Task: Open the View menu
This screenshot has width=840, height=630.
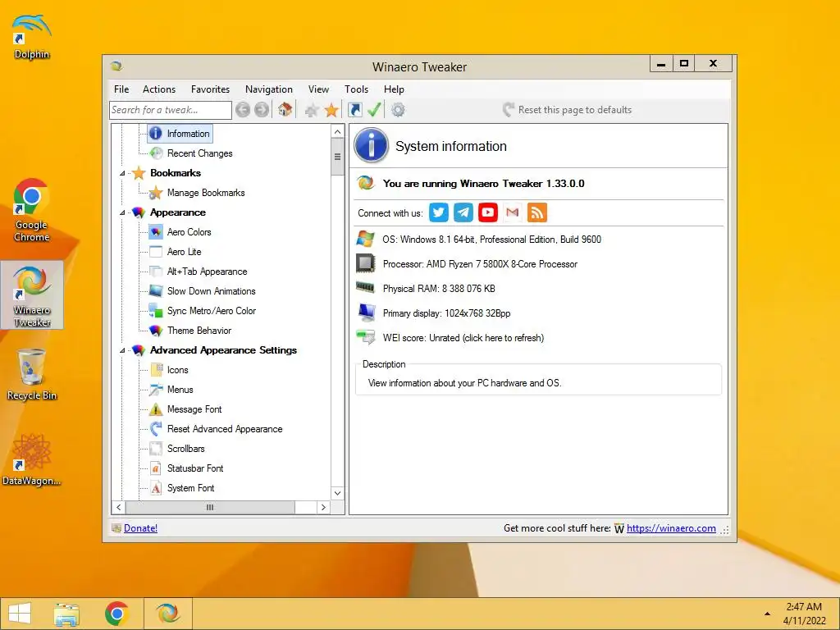Action: coord(318,89)
